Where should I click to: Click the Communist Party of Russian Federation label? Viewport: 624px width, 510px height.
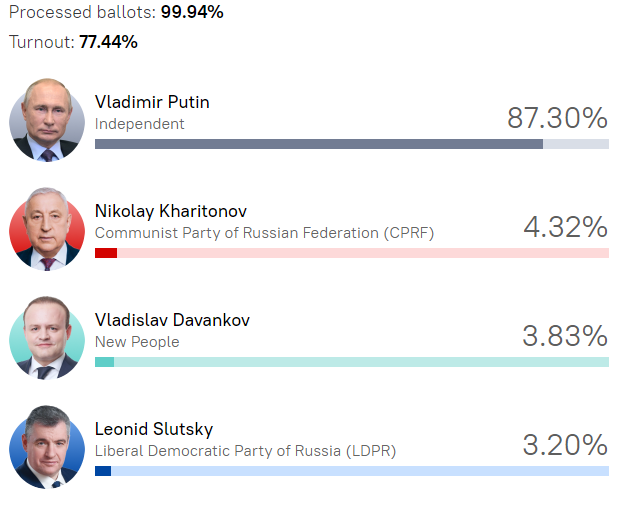pos(264,233)
